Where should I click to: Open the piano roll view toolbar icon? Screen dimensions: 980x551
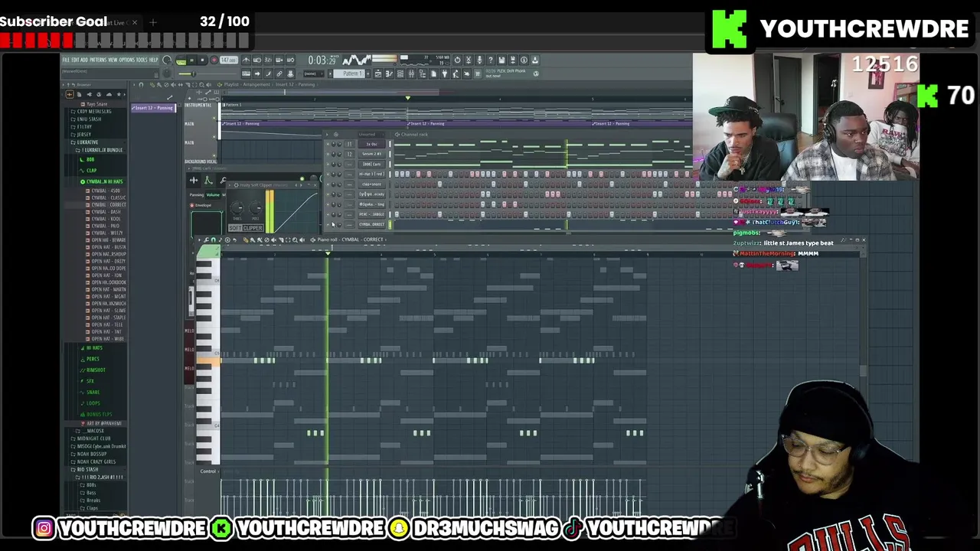pyautogui.click(x=389, y=73)
